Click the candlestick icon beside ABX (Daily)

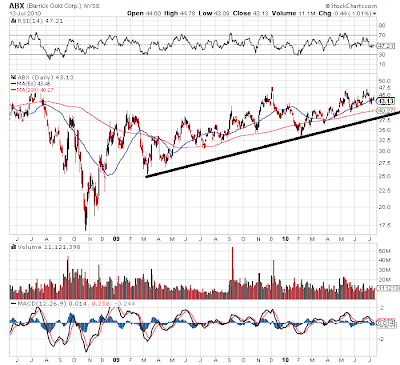[x=13, y=77]
